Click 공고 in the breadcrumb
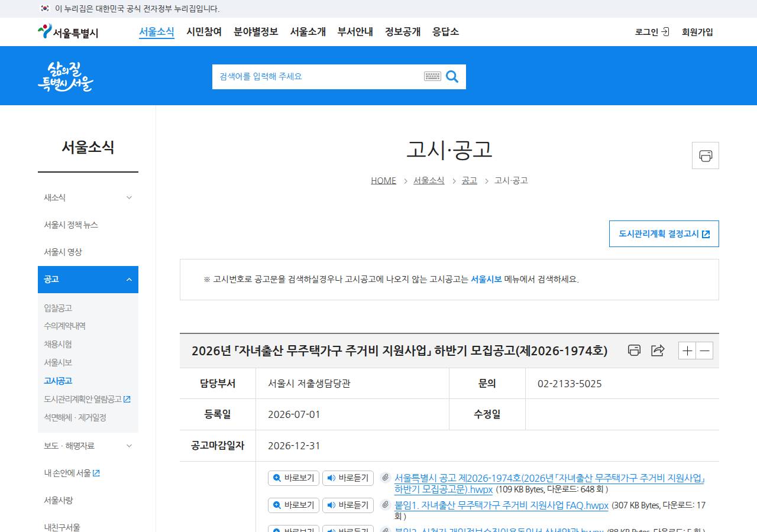This screenshot has width=757, height=532. point(470,180)
